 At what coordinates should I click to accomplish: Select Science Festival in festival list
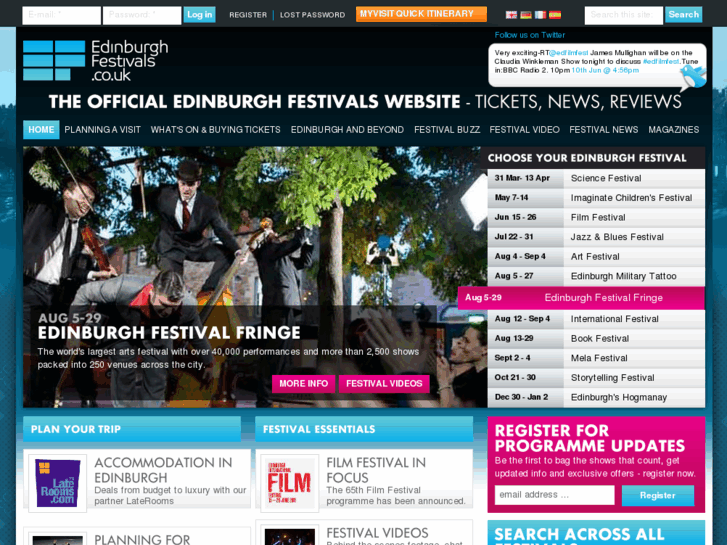596,179
